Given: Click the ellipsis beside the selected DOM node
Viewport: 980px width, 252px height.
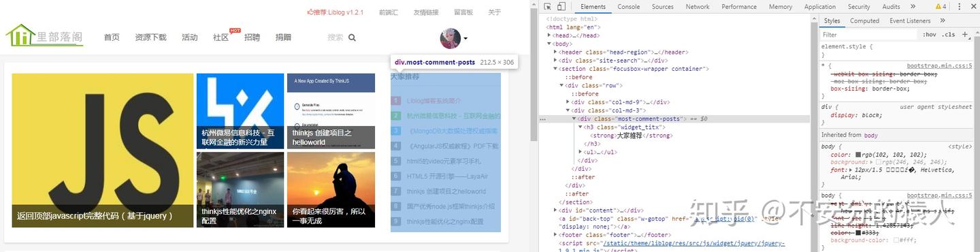Looking at the screenshot, I should [542, 119].
